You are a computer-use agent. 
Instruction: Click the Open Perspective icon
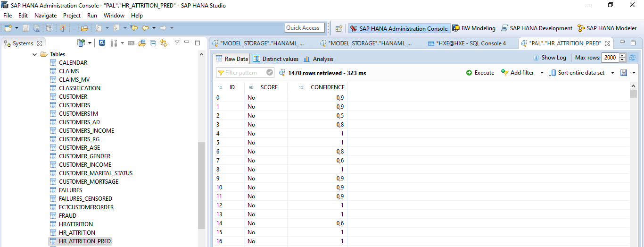pos(339,28)
